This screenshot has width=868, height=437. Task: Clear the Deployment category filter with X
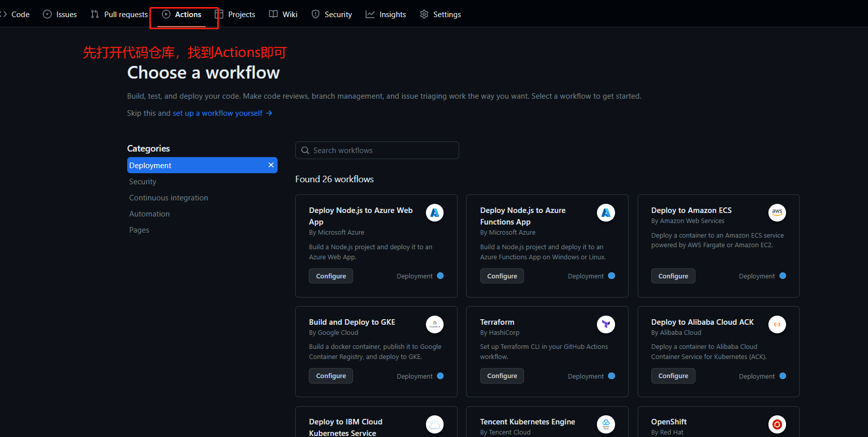coord(271,165)
